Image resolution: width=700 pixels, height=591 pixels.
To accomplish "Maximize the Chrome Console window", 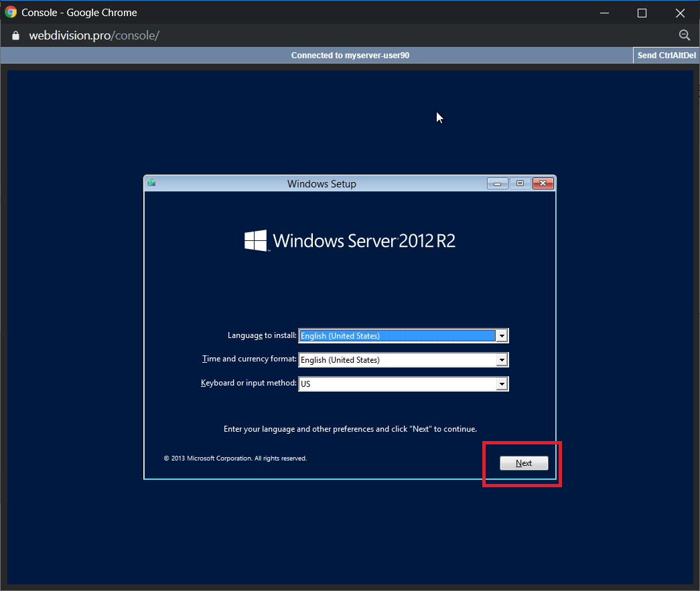I will click(642, 12).
